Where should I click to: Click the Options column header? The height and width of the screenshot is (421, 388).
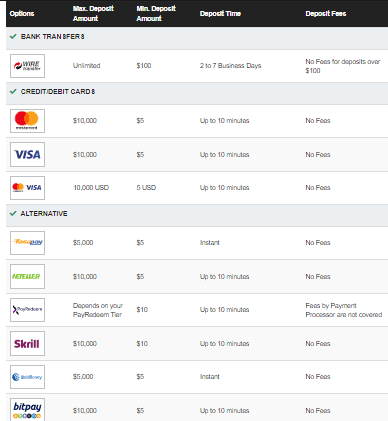(22, 14)
